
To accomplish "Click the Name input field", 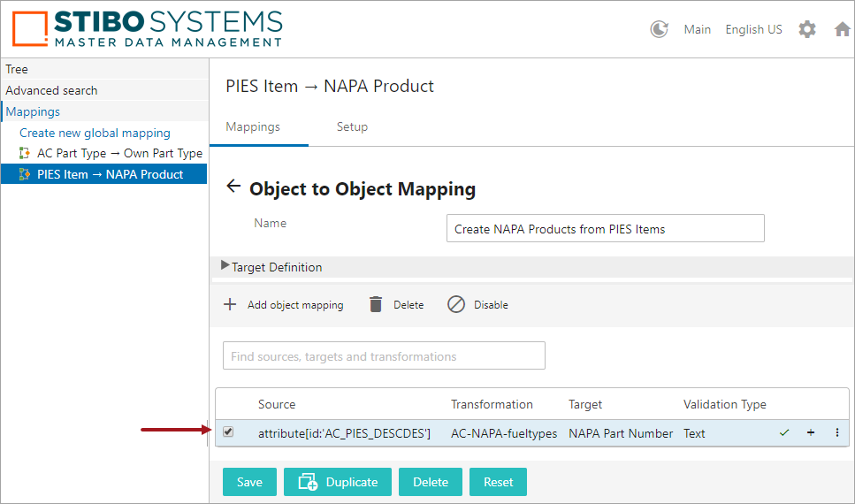I will (x=606, y=228).
